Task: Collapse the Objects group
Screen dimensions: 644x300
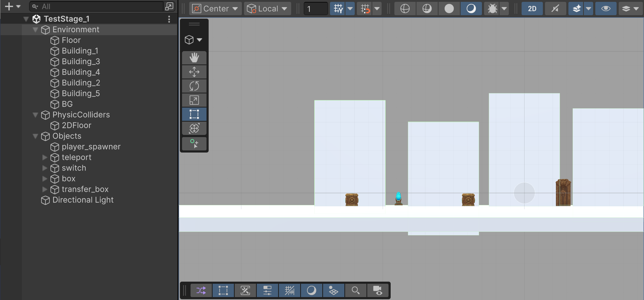Action: [x=35, y=136]
